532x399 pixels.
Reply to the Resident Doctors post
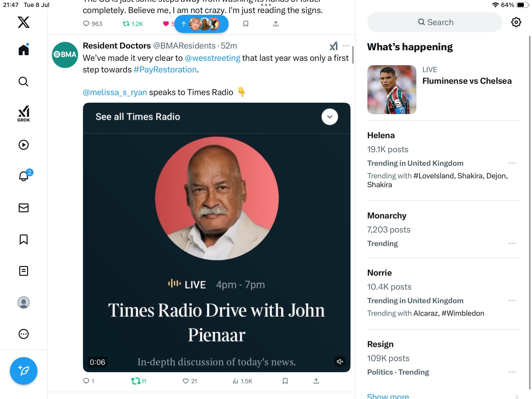click(89, 381)
